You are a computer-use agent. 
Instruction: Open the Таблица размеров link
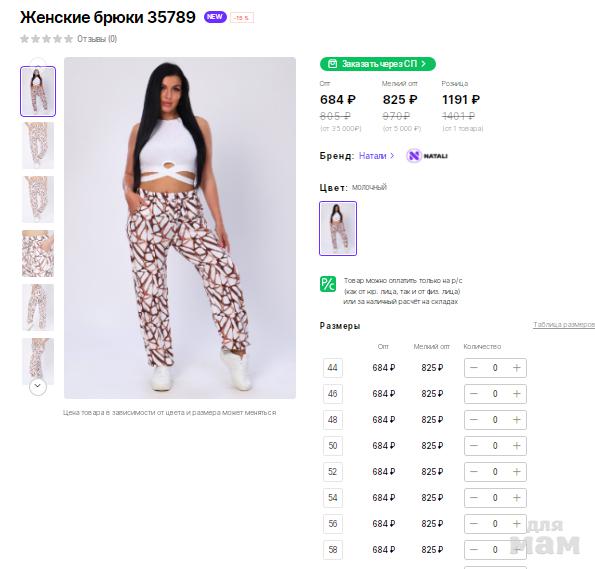(x=564, y=325)
